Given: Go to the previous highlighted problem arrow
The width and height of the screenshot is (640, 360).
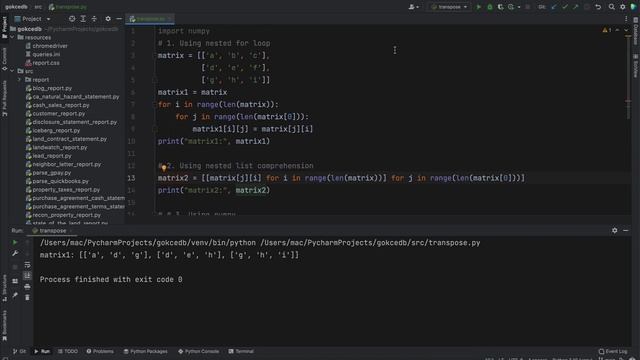Looking at the screenshot, I should (617, 30).
